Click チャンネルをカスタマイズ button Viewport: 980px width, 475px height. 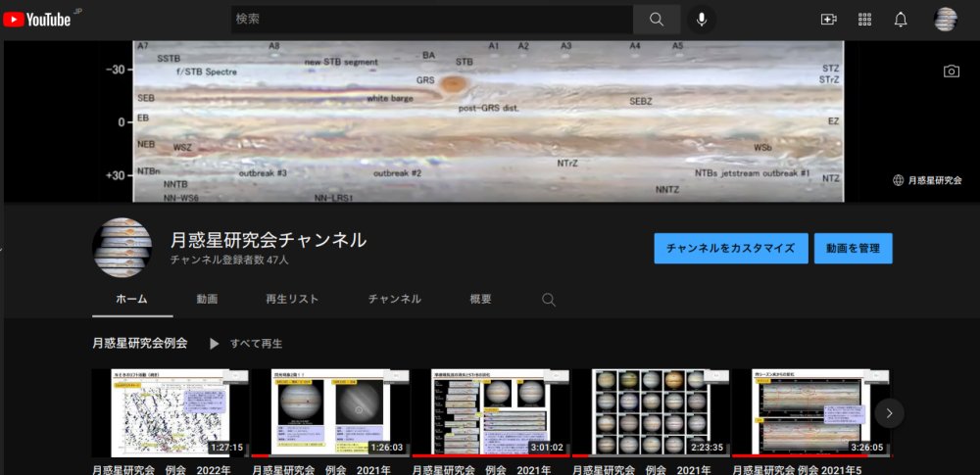coord(730,249)
